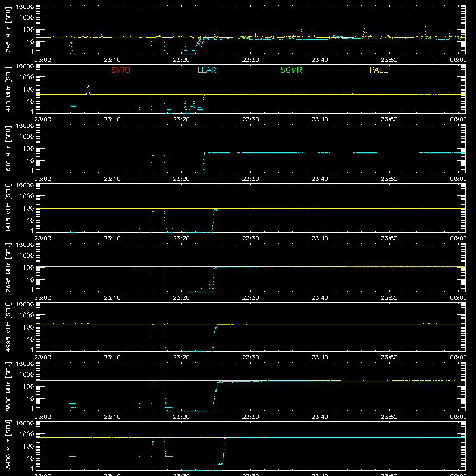
Task: Click the cyan LEAR station label
Action: (x=206, y=70)
